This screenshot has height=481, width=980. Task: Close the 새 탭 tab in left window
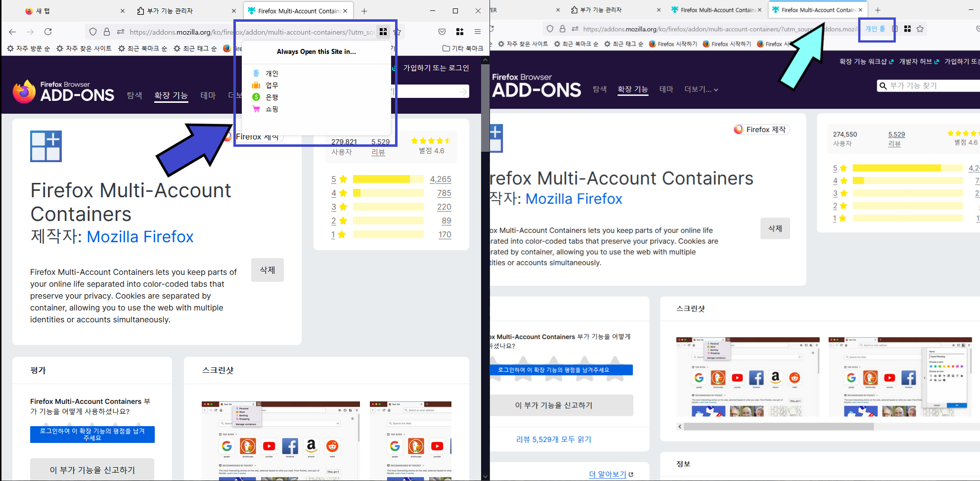[x=123, y=11]
